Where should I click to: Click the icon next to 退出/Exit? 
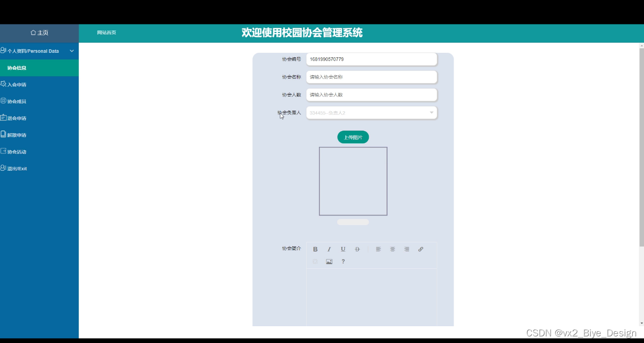tap(3, 168)
